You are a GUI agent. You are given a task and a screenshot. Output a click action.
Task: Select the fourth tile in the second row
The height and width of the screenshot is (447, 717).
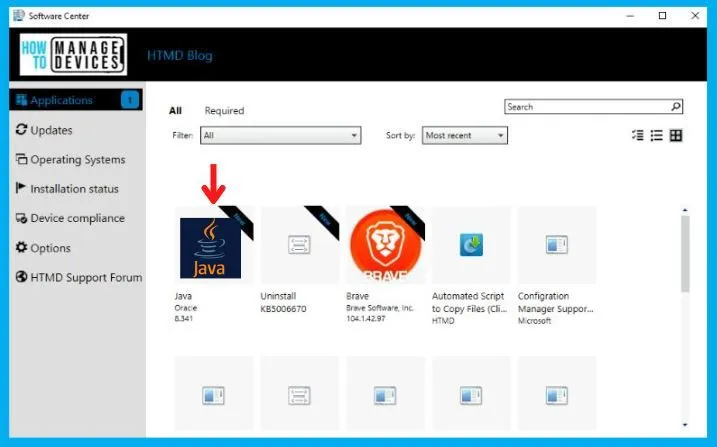(471, 395)
